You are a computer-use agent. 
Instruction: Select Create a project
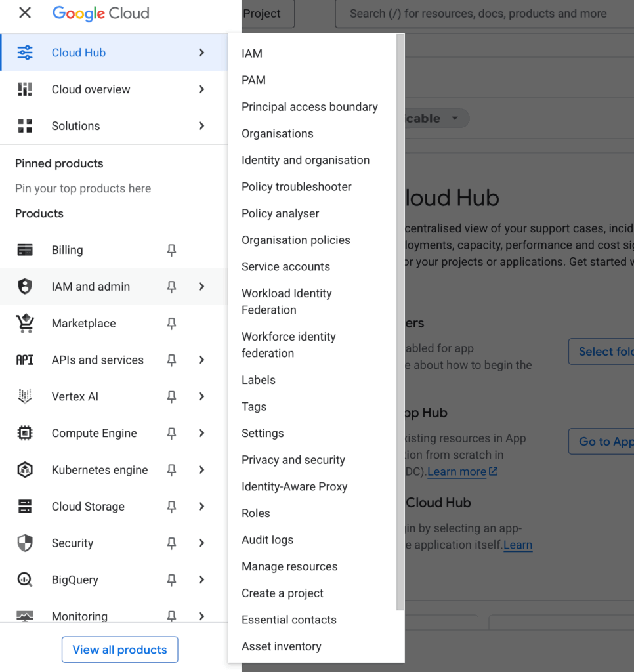pyautogui.click(x=282, y=593)
